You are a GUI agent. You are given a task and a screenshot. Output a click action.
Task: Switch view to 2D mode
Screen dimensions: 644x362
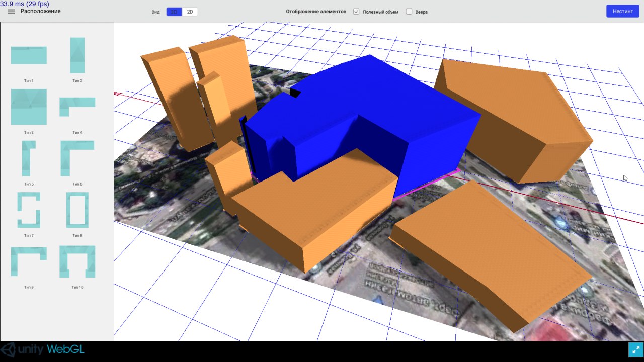coord(190,12)
